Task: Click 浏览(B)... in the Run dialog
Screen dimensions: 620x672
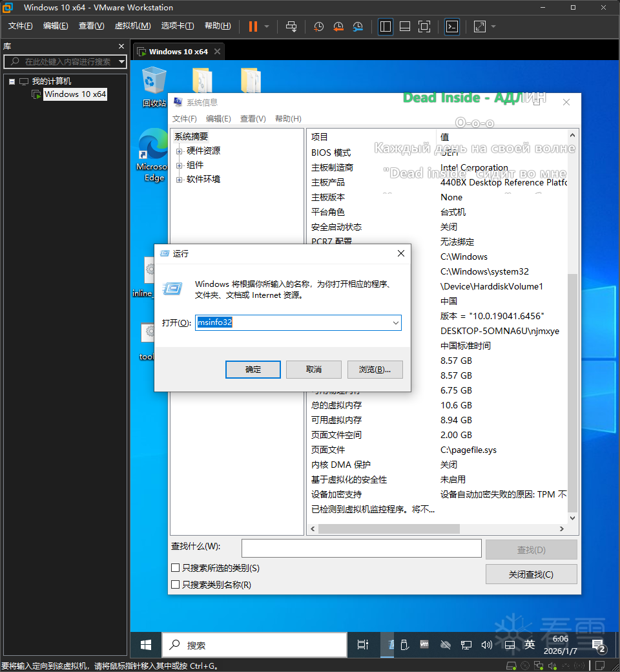Action: [x=375, y=370]
